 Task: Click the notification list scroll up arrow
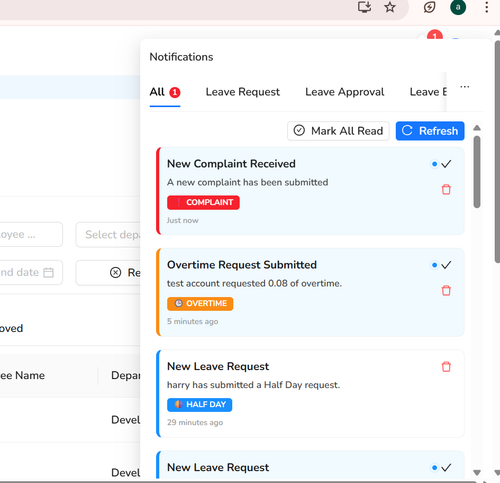[477, 128]
